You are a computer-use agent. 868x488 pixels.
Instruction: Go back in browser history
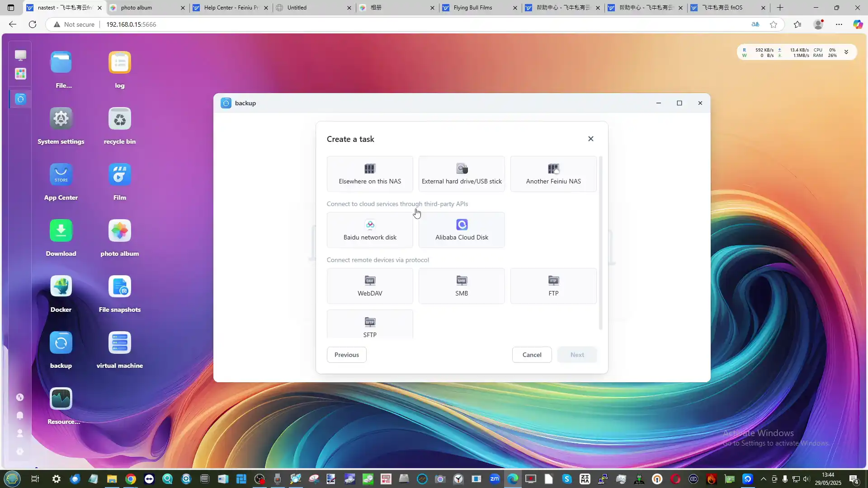(x=13, y=24)
